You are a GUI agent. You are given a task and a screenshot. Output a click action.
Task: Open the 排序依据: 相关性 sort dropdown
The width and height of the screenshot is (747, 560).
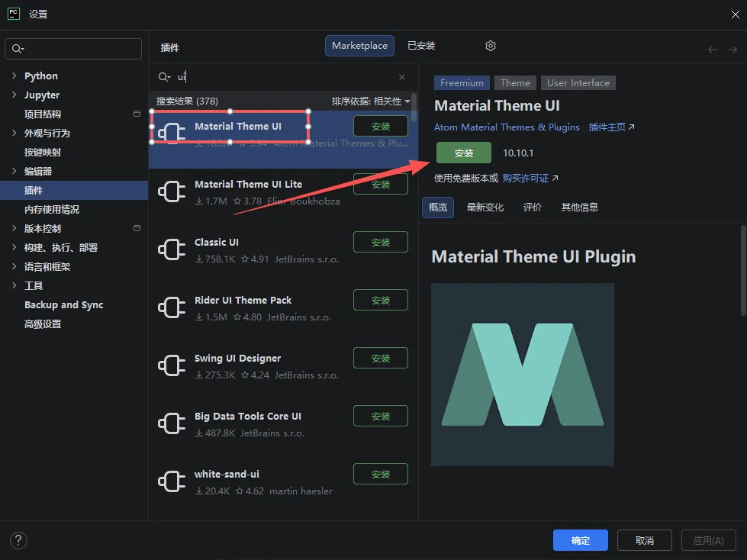(x=371, y=101)
